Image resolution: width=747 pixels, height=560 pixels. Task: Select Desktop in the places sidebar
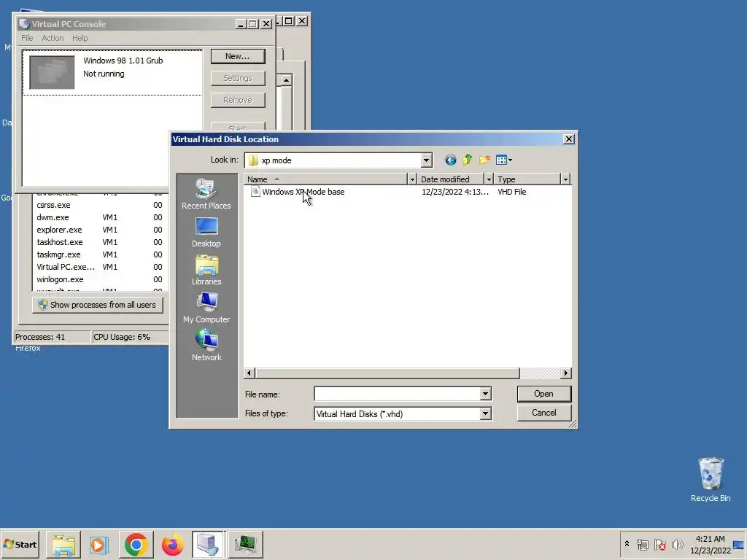(x=206, y=233)
